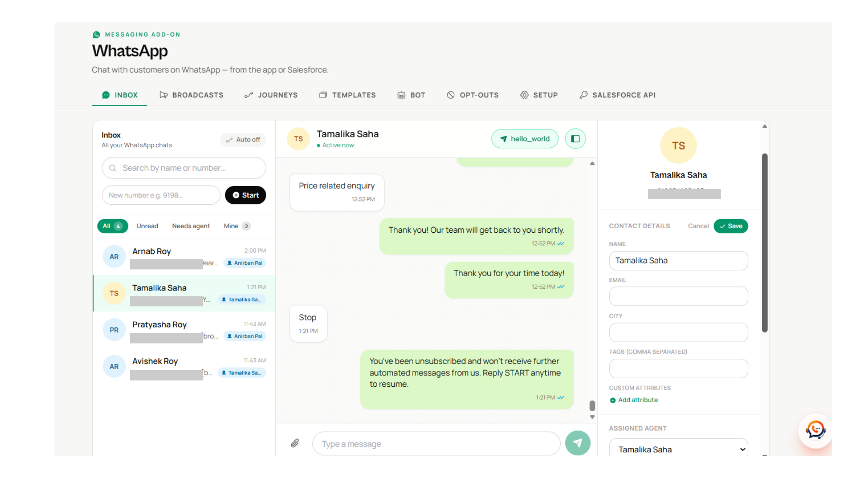Screen dimensions: 868x488
Task: Click the 'Stop' message bubble
Action: coord(308,324)
